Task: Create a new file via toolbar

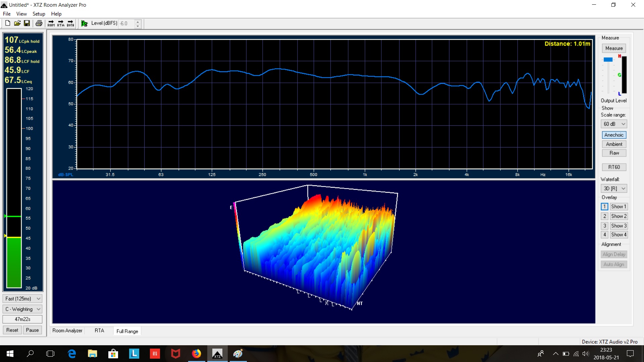Action: pyautogui.click(x=7, y=23)
